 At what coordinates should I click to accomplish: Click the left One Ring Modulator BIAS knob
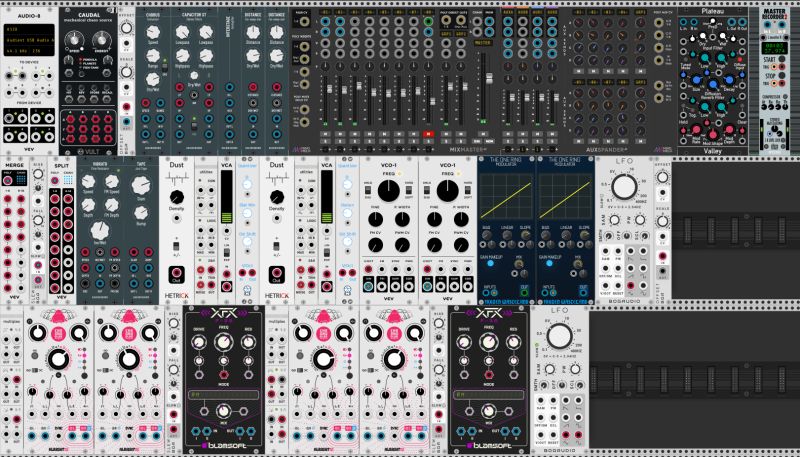487,235
